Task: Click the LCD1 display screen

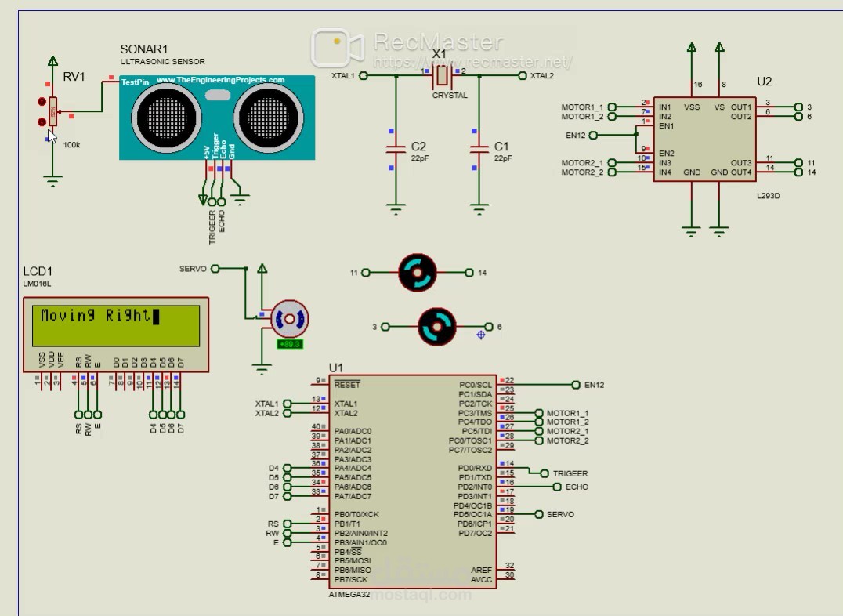Action: [116, 325]
